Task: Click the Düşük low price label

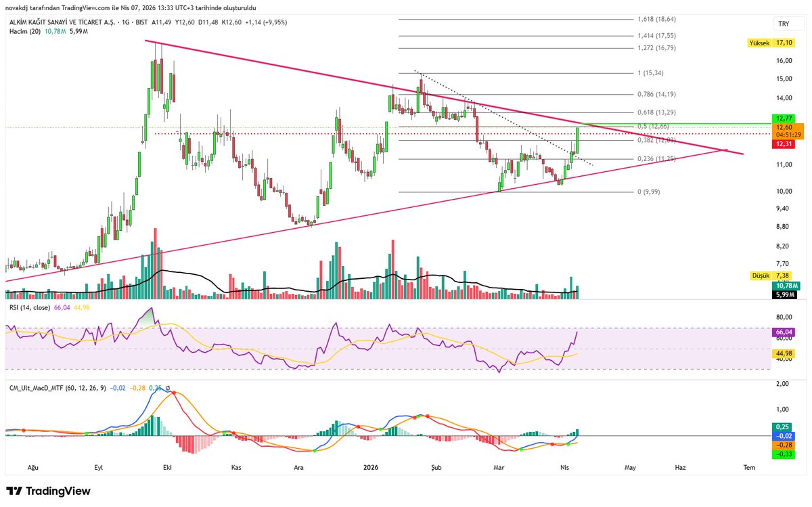Action: 761,275
